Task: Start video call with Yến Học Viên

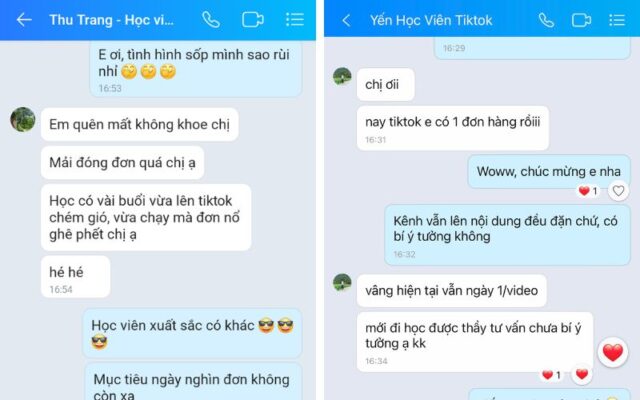Action: click(x=581, y=20)
